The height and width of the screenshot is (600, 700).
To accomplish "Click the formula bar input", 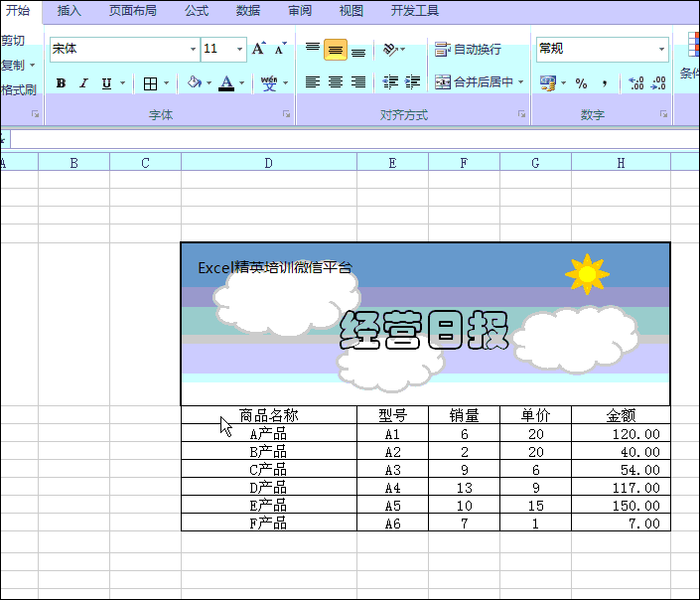I will 352,139.
